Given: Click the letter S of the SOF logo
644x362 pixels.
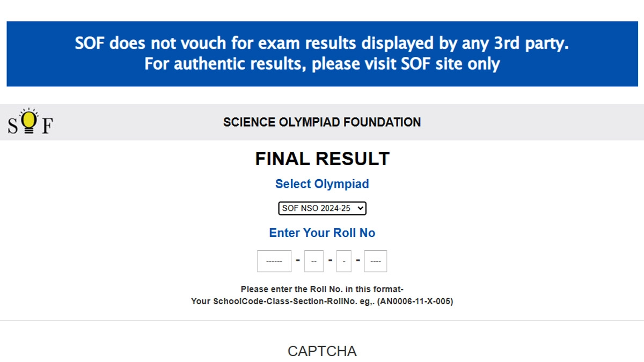Looking at the screenshot, I should pyautogui.click(x=12, y=125).
